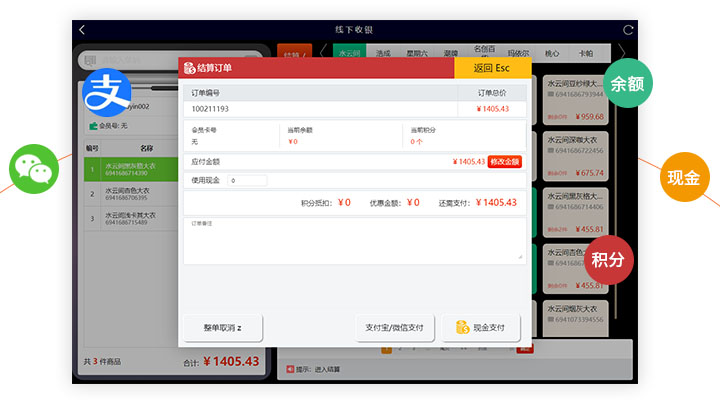Pay with the 现金支付 button
The width and height of the screenshot is (720, 400).
click(481, 327)
